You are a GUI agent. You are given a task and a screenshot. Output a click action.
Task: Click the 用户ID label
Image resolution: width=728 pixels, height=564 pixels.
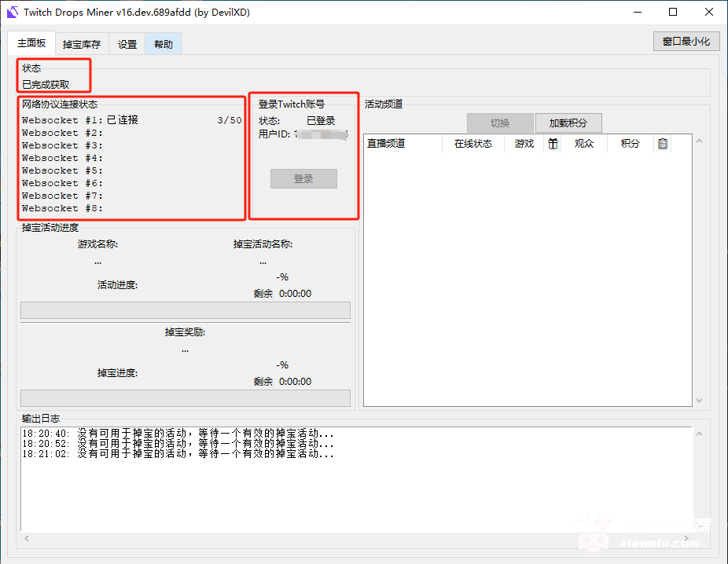pos(274,134)
